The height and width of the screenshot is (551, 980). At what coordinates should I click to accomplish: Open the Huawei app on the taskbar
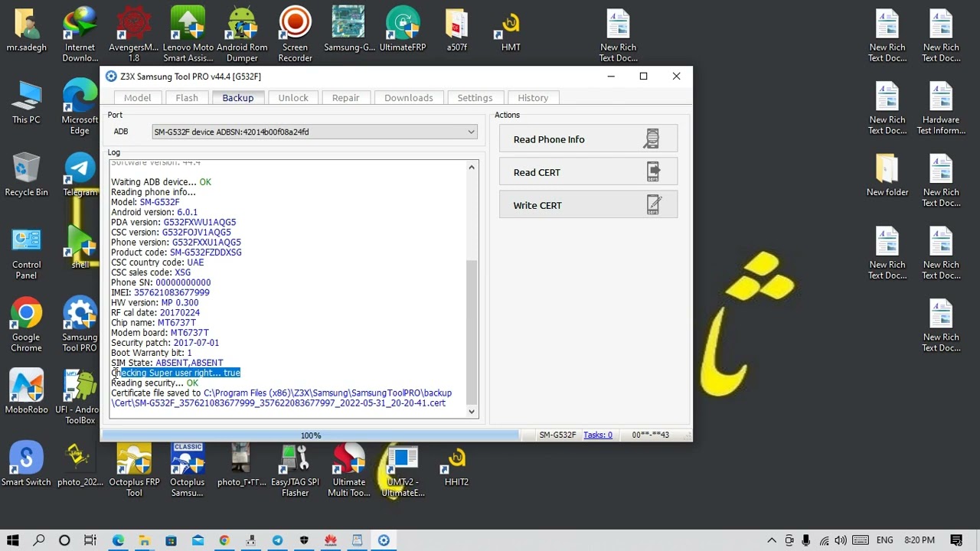(330, 540)
